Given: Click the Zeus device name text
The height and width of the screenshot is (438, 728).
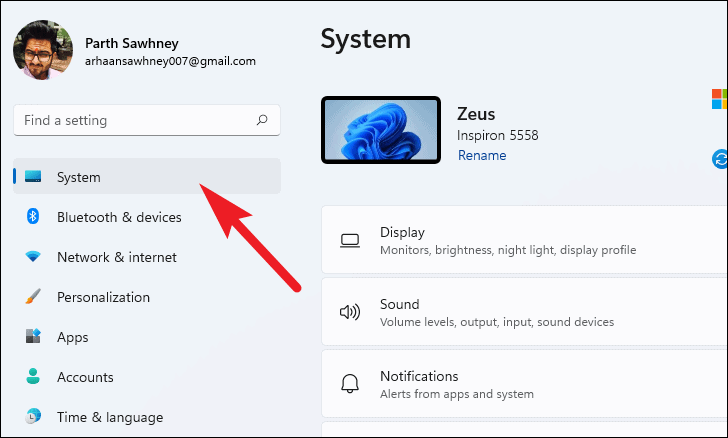Looking at the screenshot, I should click(476, 114).
